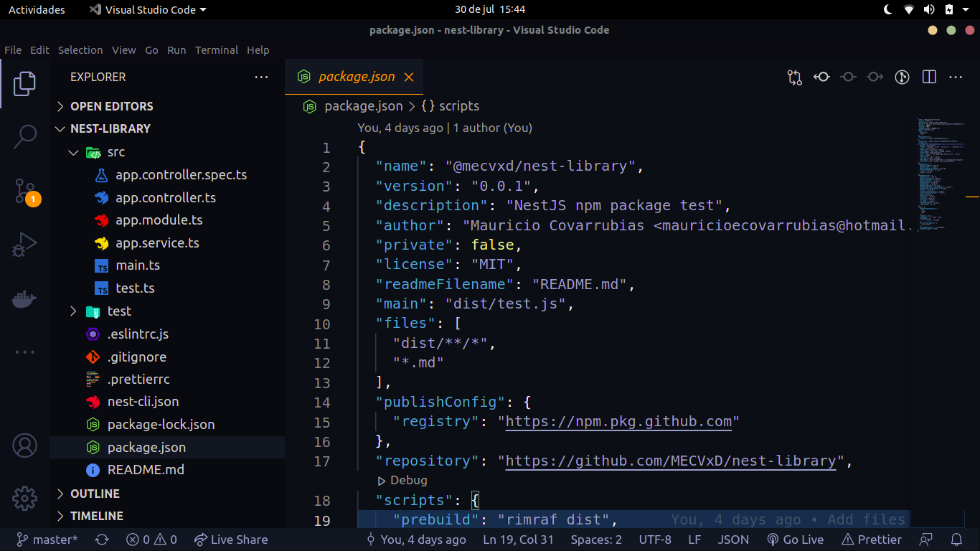Open Source Control view with 1 badge
980x551 pixels.
(x=26, y=192)
